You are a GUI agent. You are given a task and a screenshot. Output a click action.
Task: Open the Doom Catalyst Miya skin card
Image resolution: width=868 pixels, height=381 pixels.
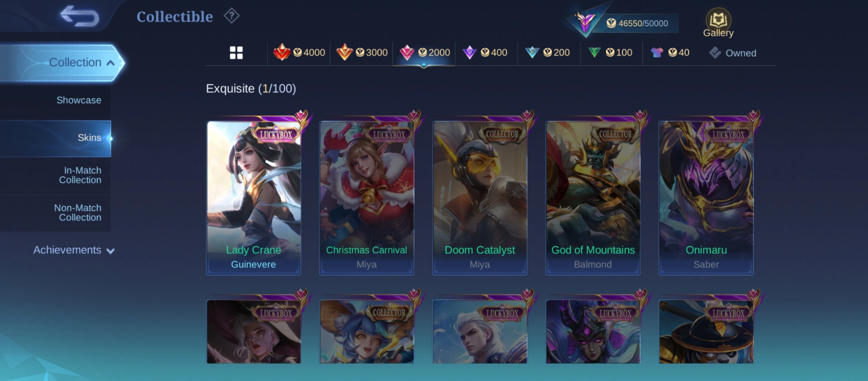[480, 198]
